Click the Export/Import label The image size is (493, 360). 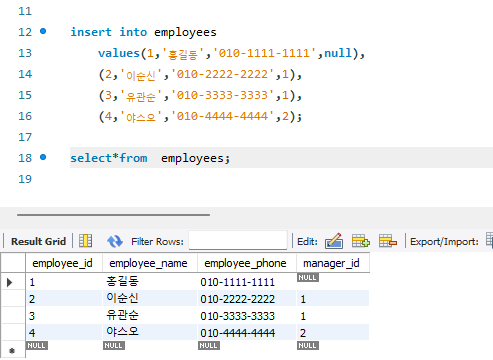click(x=444, y=241)
